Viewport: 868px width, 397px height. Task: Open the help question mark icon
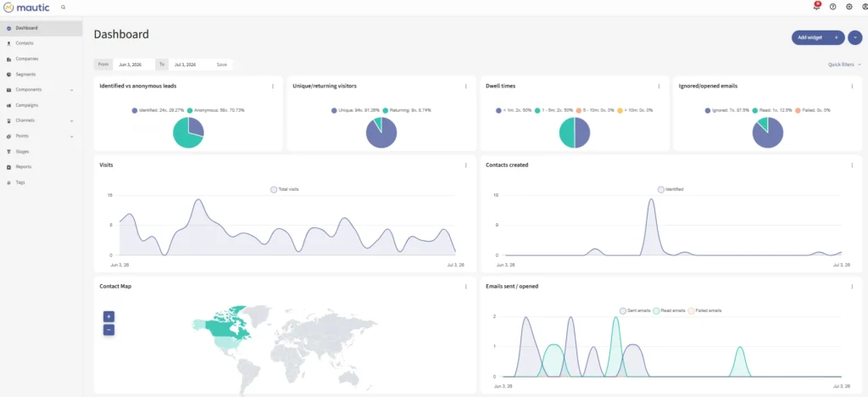pyautogui.click(x=832, y=7)
